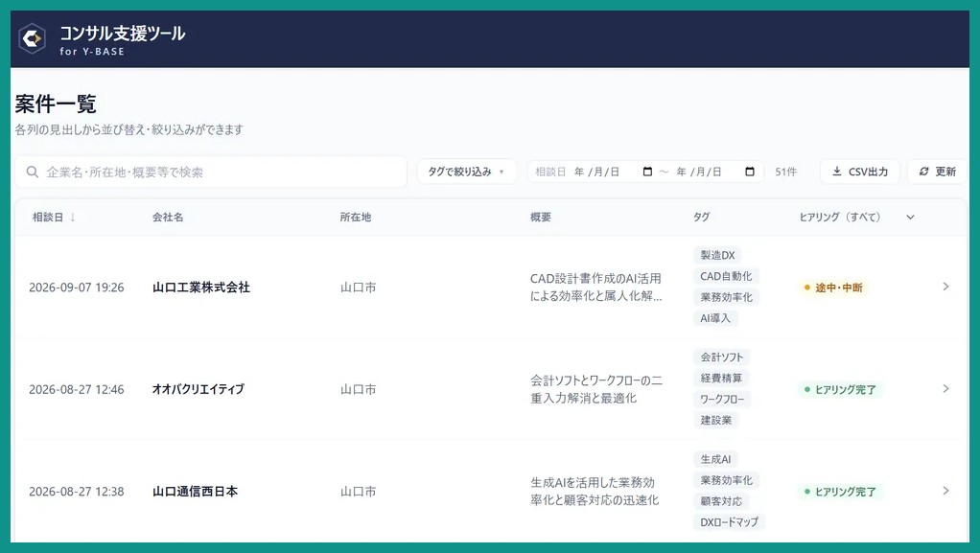Click CSV出力 button
Viewport: 980px width, 553px height.
pyautogui.click(x=859, y=172)
